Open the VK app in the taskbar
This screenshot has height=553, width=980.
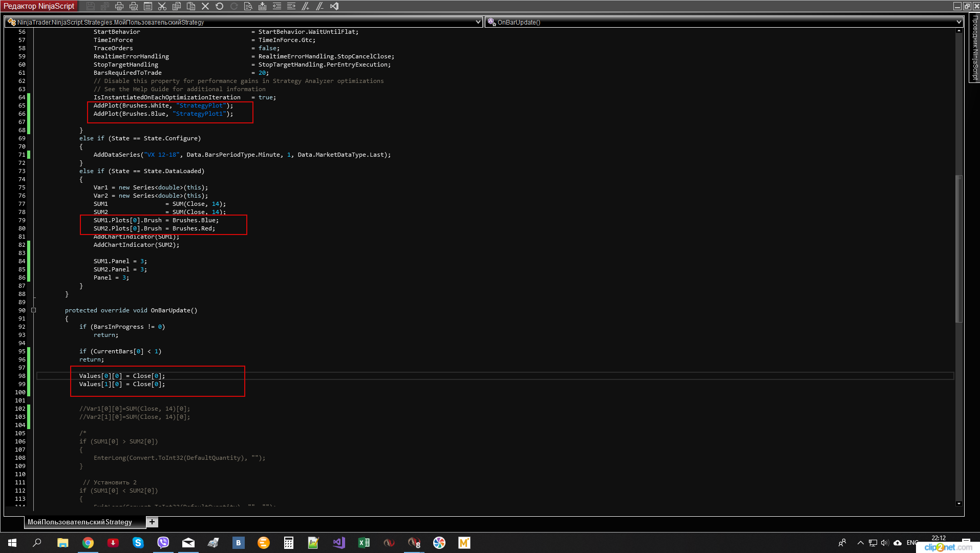[239, 543]
